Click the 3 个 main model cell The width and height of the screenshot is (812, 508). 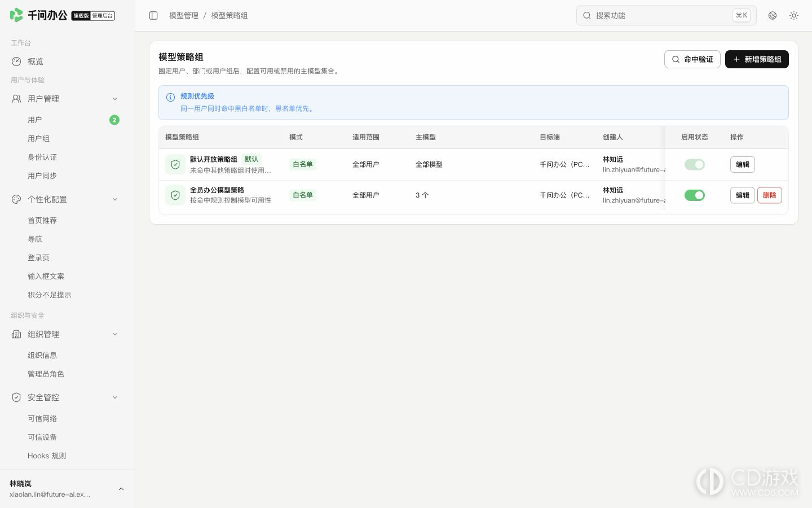(422, 195)
